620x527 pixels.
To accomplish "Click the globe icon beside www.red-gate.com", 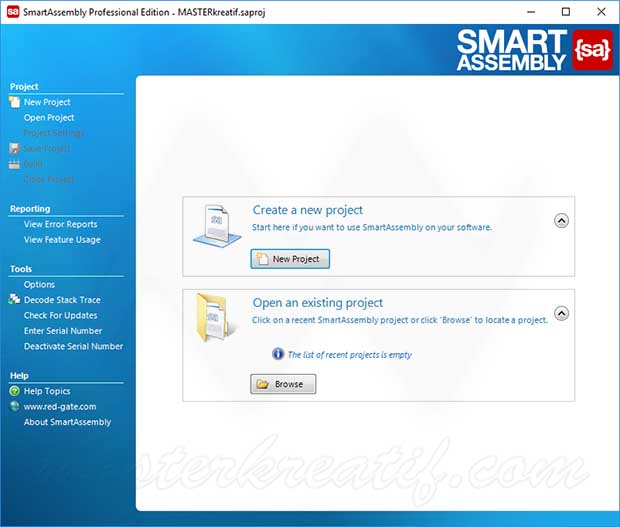I will point(15,406).
